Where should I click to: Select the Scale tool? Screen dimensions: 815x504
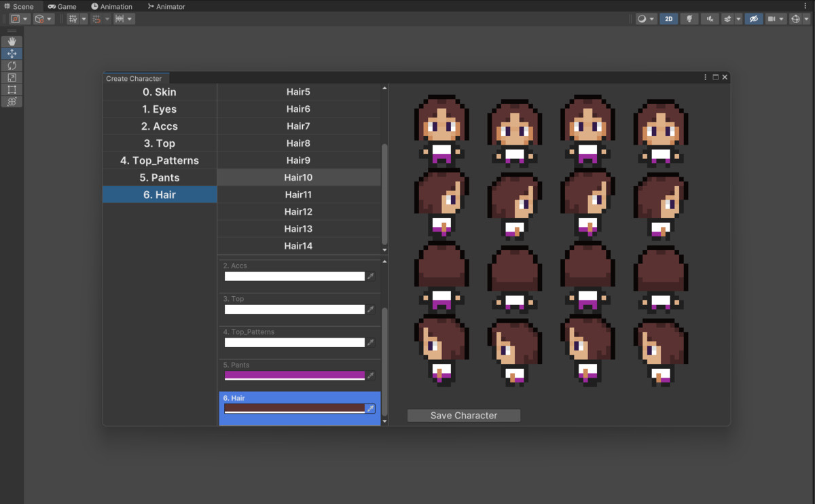tap(12, 77)
